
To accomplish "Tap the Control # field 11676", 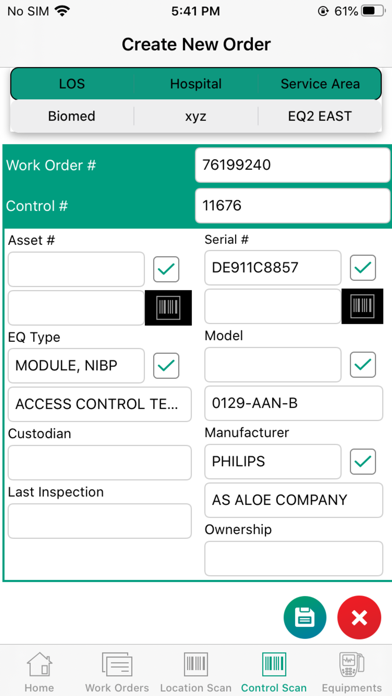I will coord(293,206).
